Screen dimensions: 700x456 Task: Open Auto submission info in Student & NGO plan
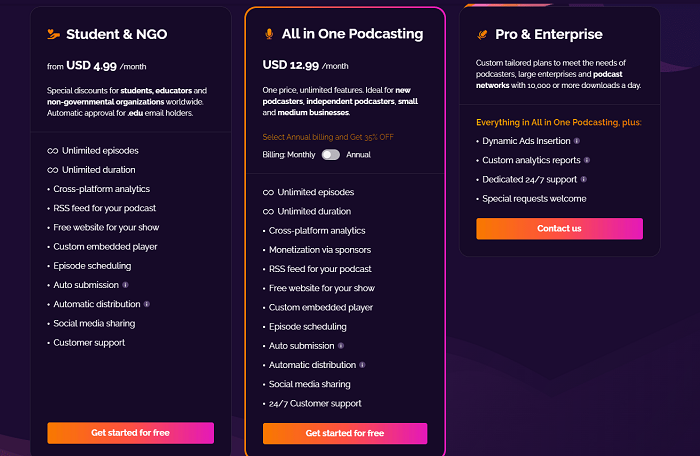tap(125, 285)
